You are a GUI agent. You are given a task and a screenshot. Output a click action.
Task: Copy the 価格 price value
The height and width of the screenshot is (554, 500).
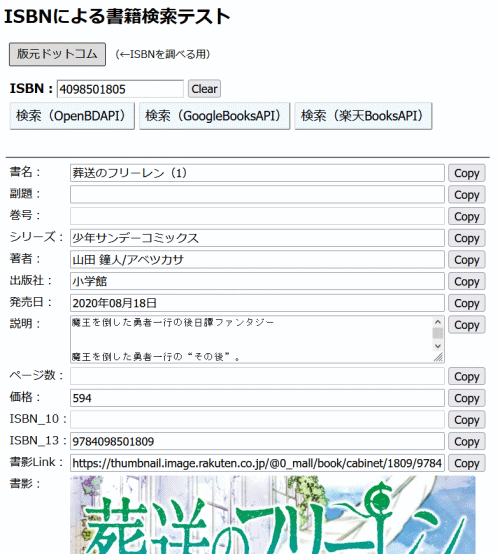tap(467, 398)
